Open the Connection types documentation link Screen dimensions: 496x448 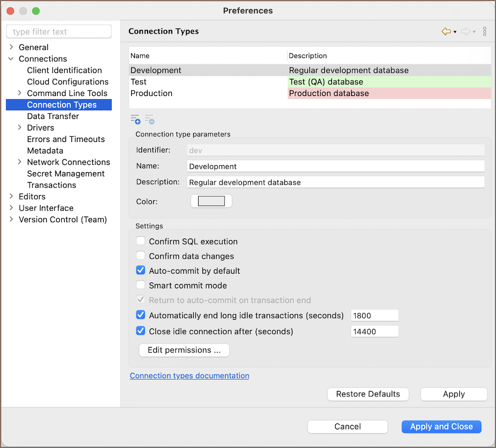[189, 376]
